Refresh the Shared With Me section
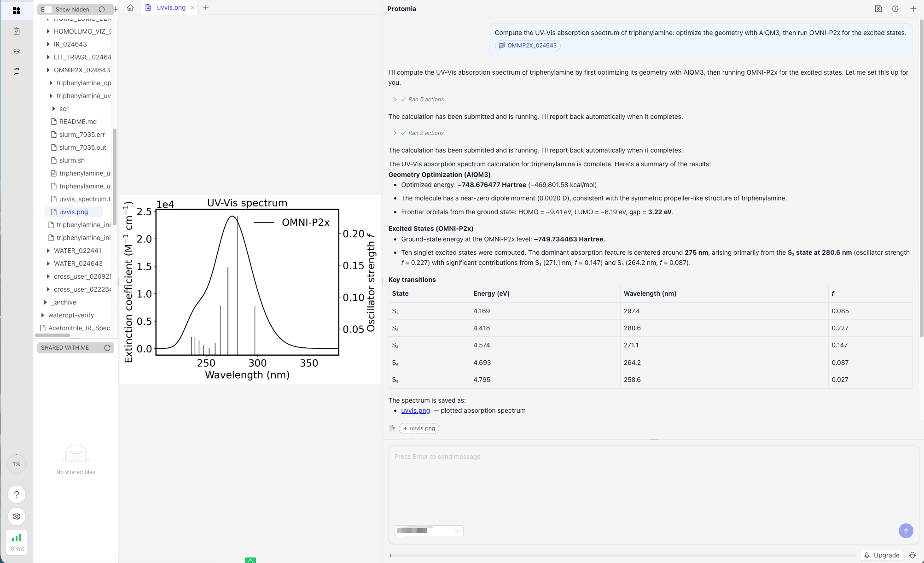Image resolution: width=924 pixels, height=563 pixels. click(x=107, y=348)
